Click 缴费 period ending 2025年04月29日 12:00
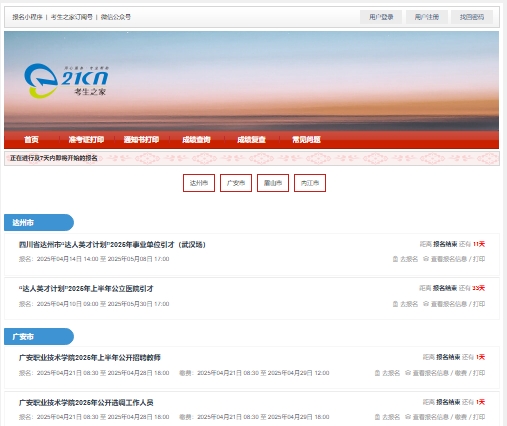Viewport: 507px width, 426px height. [254, 373]
